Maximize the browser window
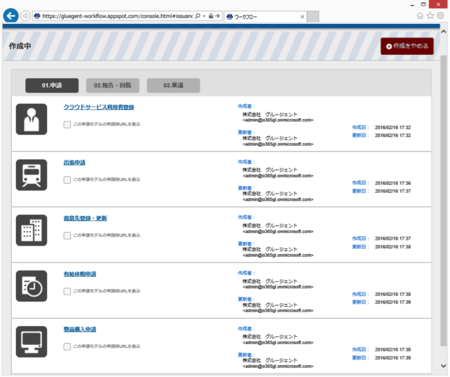Viewport: 450px width, 377px height. pyautogui.click(x=423, y=4)
